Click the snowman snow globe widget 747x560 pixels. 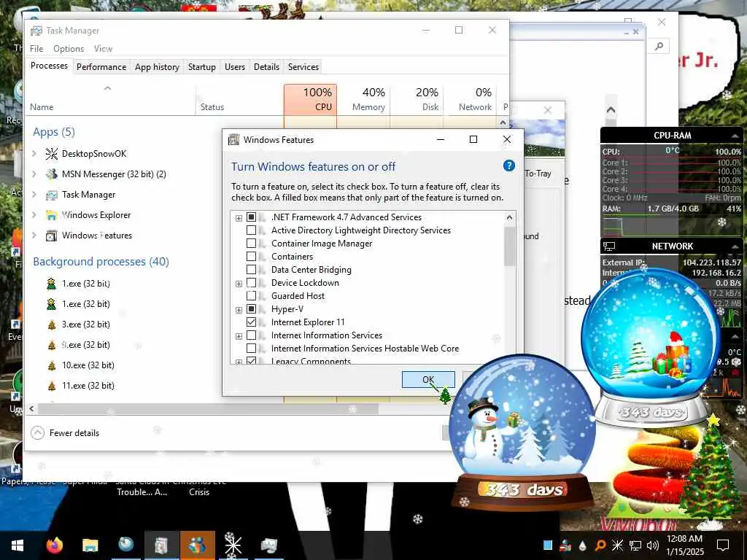click(522, 431)
